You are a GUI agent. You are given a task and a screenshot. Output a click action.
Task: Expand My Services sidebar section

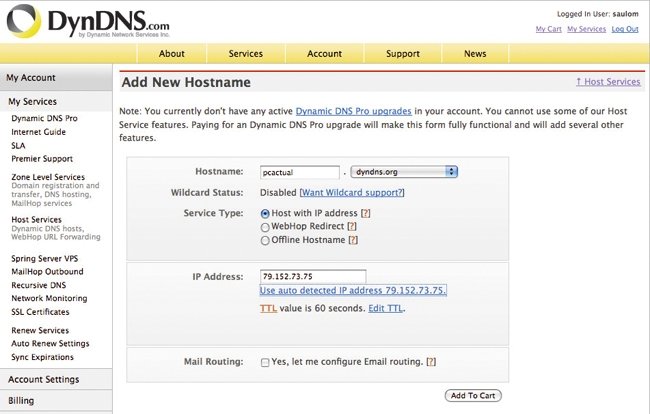click(56, 102)
